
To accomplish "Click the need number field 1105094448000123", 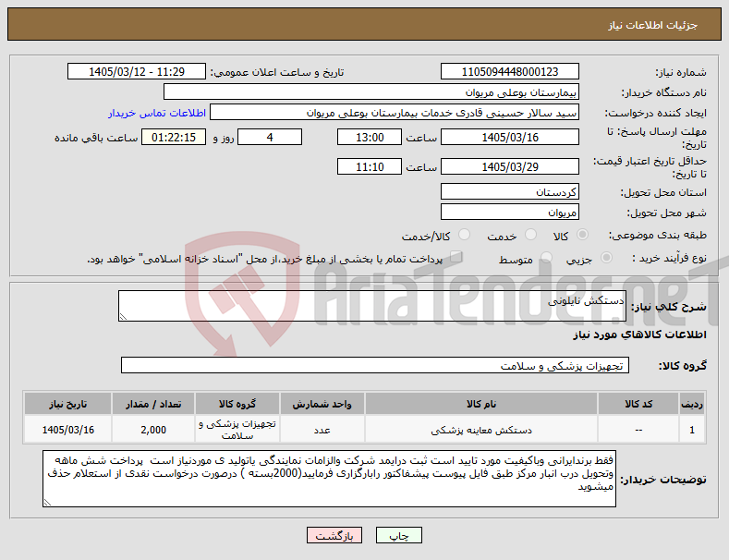I will [x=509, y=72].
